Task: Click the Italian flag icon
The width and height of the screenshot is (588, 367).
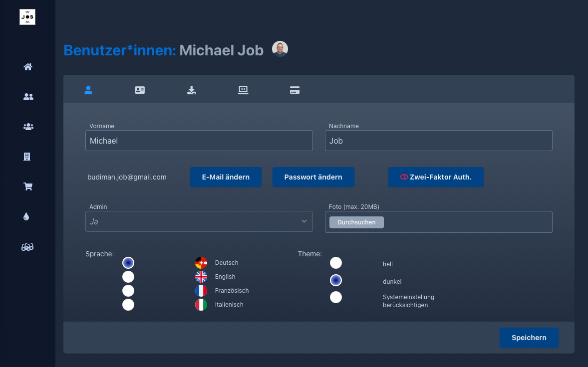Action: (x=201, y=305)
